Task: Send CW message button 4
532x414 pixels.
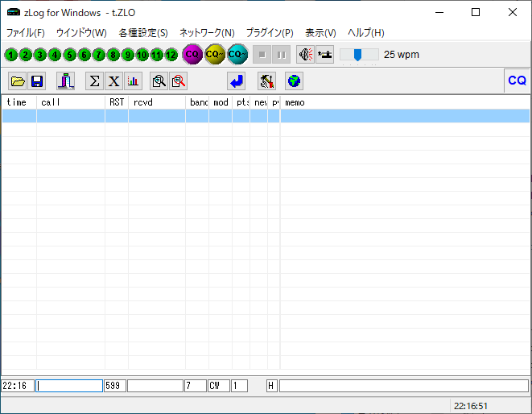Action: (55, 55)
